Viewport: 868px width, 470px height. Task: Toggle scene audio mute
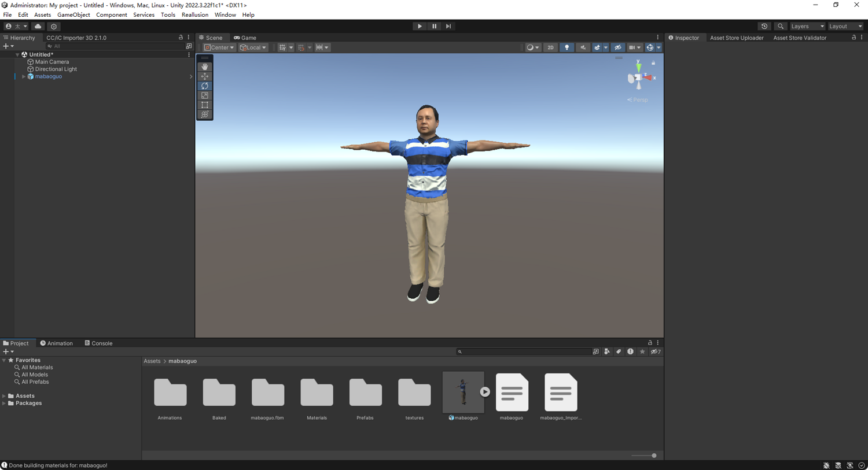coord(583,47)
